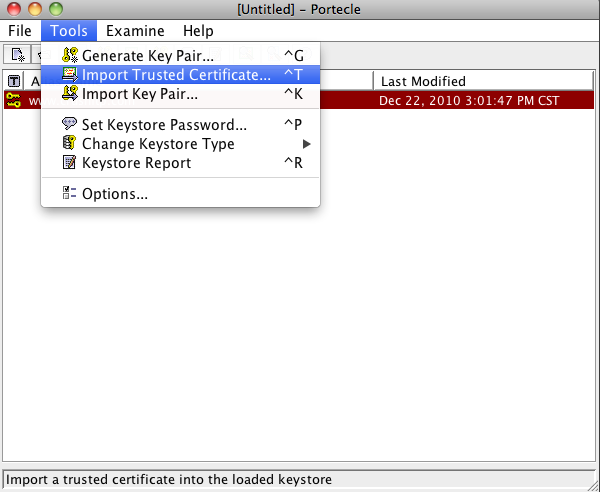Select Import Trusted Certificate menu entry
This screenshot has width=600, height=492.
(180, 75)
